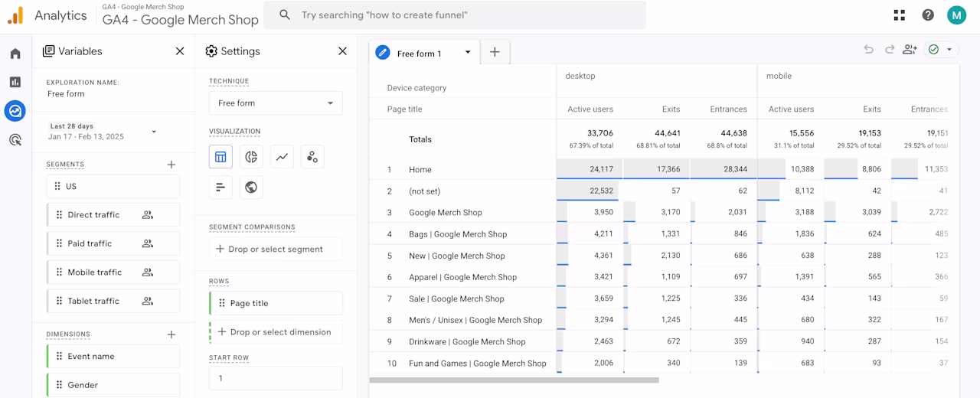Select the Tablet traffic segment

(x=113, y=301)
